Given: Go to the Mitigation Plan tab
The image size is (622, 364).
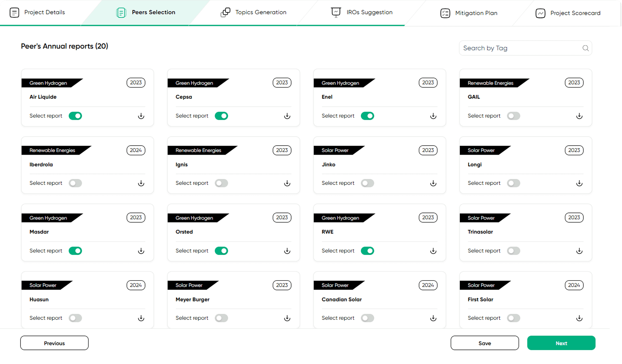Looking at the screenshot, I should pos(469,13).
